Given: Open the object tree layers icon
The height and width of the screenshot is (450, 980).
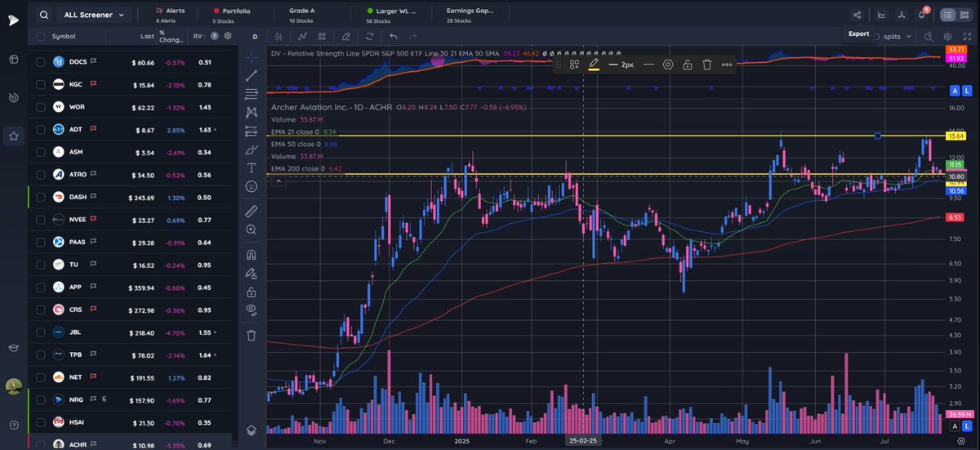Looking at the screenshot, I should 252,430.
